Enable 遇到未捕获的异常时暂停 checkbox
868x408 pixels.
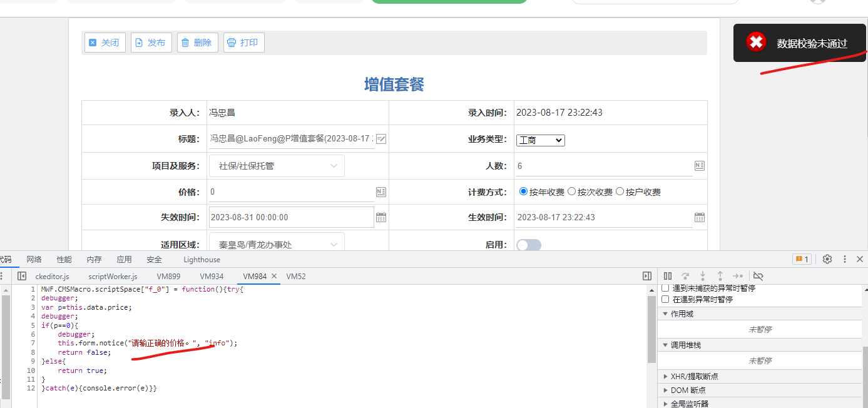click(665, 288)
